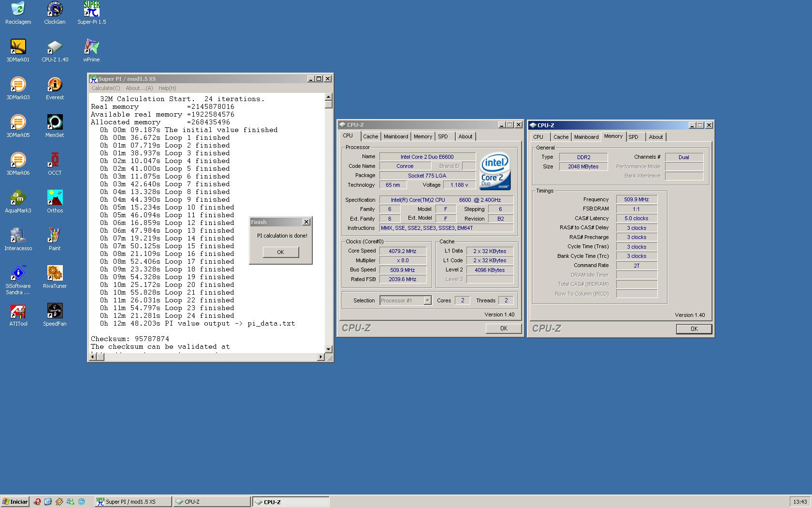Image resolution: width=812 pixels, height=508 pixels.
Task: Switch to the active CPU-Z taskbar button
Action: pos(290,502)
